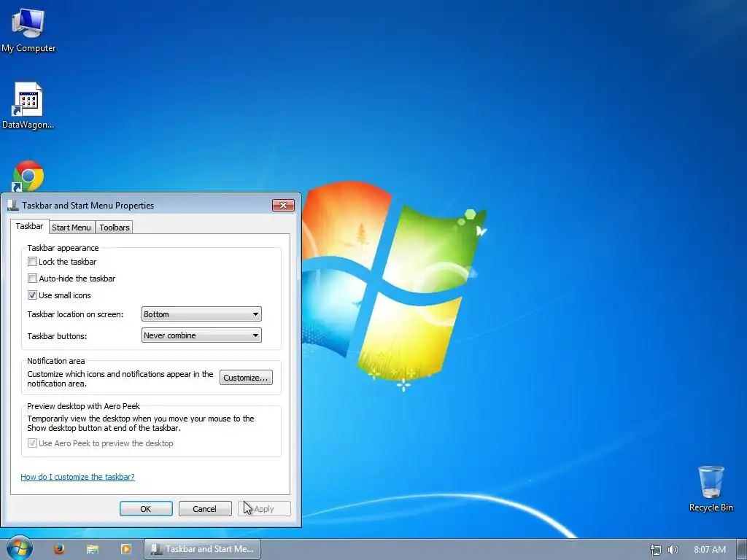The width and height of the screenshot is (747, 560).
Task: Uncheck Use small icons checkbox
Action: 32,295
